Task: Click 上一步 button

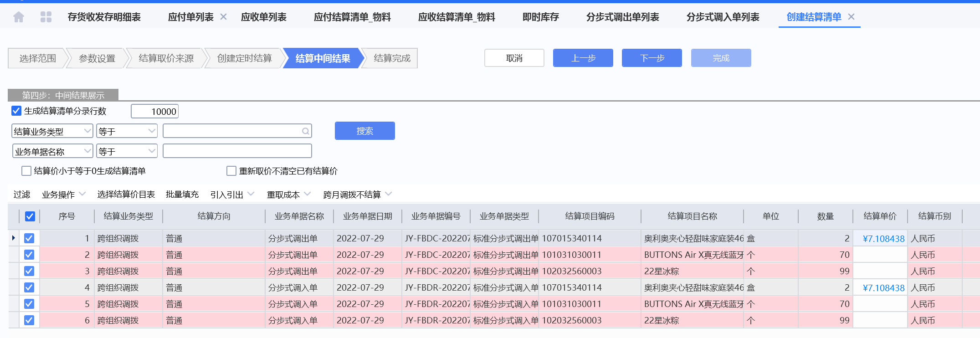Action: pos(583,58)
